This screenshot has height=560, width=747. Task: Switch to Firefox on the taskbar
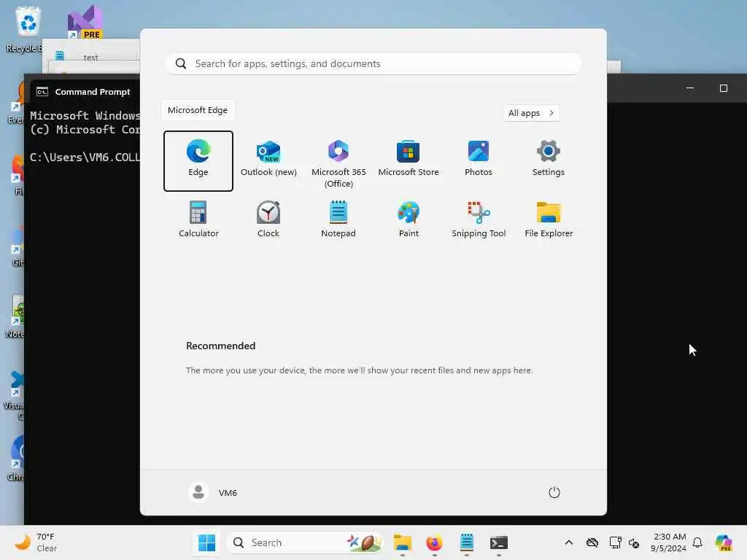[x=435, y=542]
